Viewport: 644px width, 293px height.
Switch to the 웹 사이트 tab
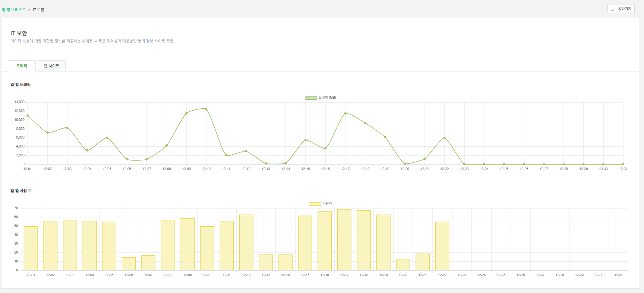click(x=51, y=66)
